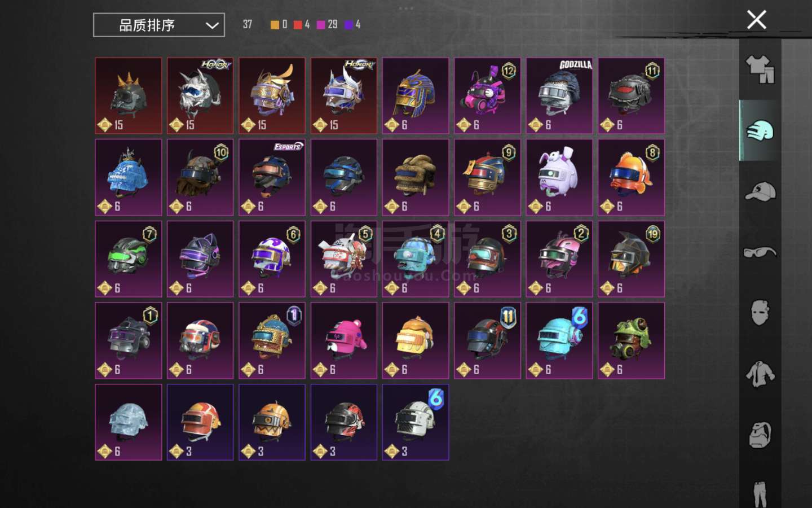Expand sort options via chevron arrow

pyautogui.click(x=212, y=25)
